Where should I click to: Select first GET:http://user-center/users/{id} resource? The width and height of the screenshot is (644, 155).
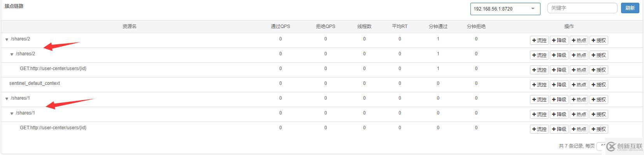[53, 69]
